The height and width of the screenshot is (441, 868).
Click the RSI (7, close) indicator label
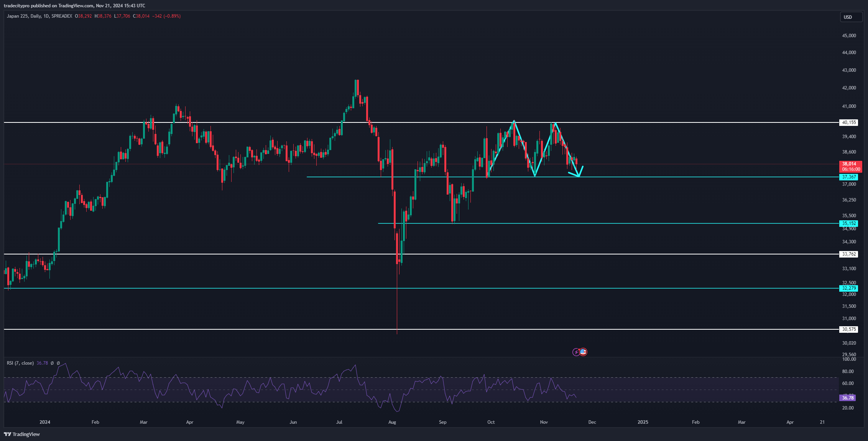point(20,363)
